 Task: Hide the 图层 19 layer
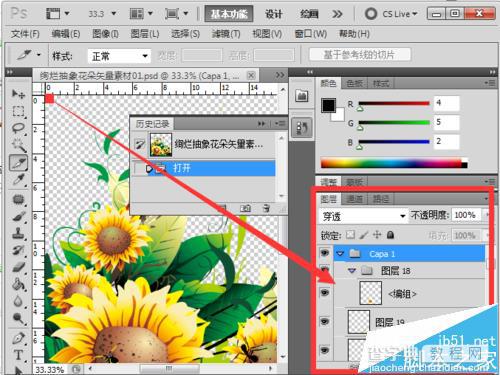point(325,321)
